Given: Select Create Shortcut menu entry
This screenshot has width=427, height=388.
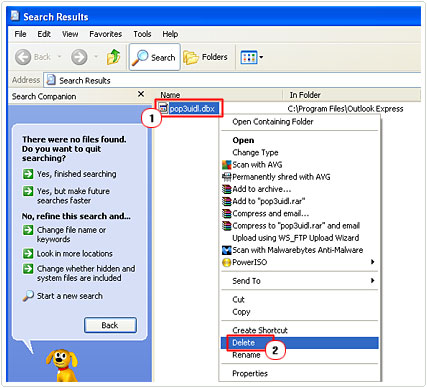Looking at the screenshot, I should point(260,330).
